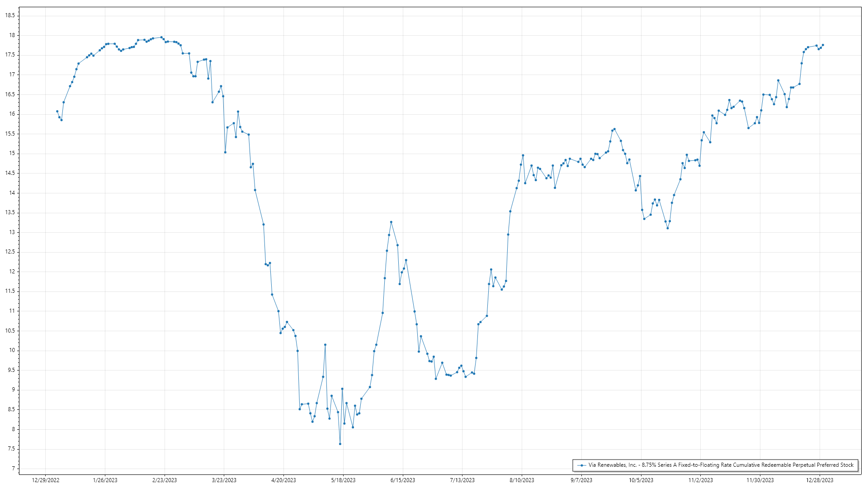Click the first data point of the series

tap(57, 111)
